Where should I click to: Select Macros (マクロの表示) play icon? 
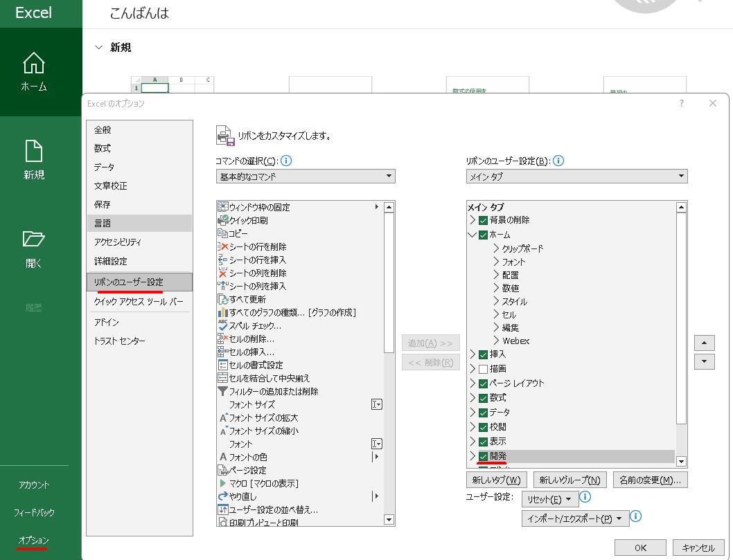tap(222, 483)
